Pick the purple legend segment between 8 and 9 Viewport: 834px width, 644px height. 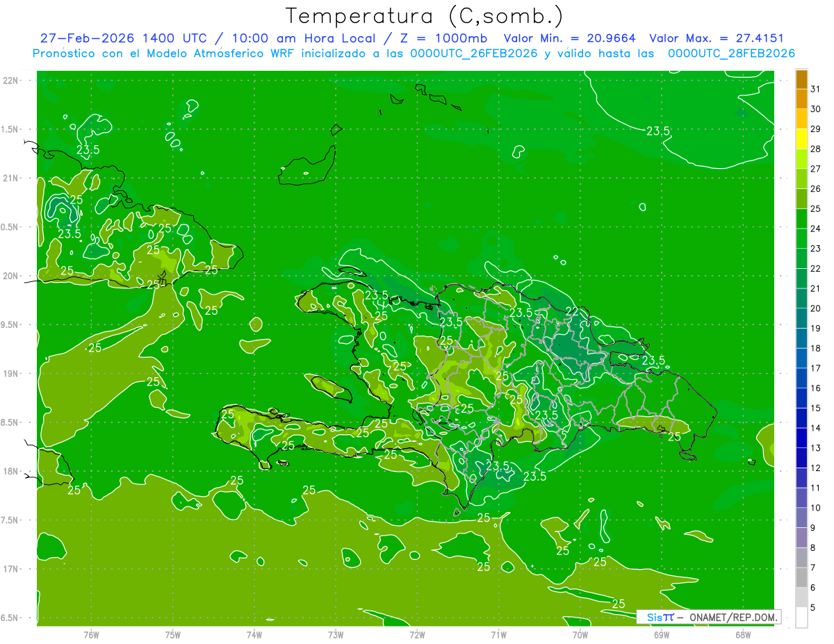pos(801,538)
